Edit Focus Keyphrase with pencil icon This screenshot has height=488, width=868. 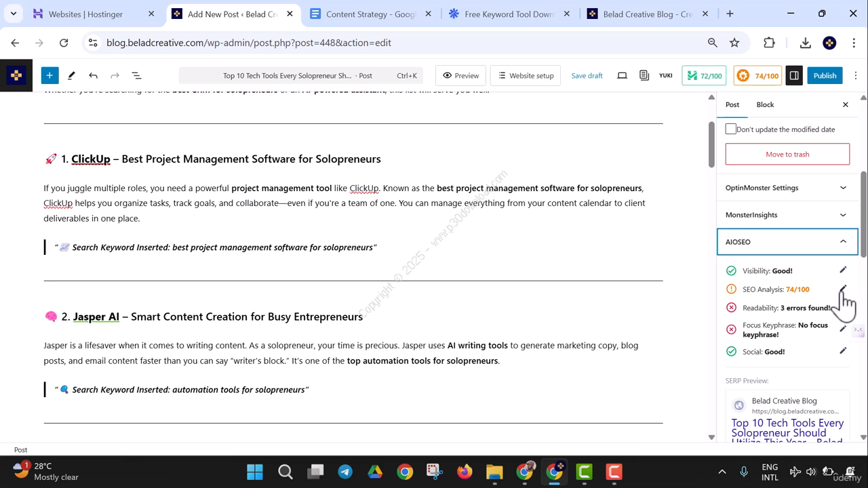843,329
